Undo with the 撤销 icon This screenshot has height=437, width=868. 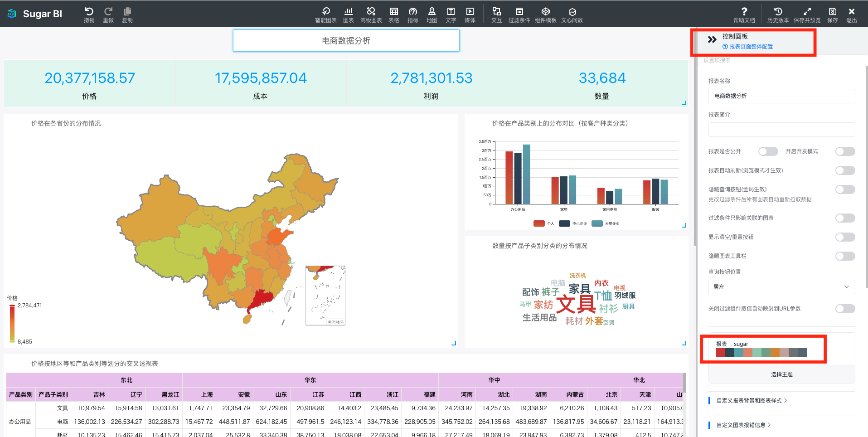click(89, 15)
